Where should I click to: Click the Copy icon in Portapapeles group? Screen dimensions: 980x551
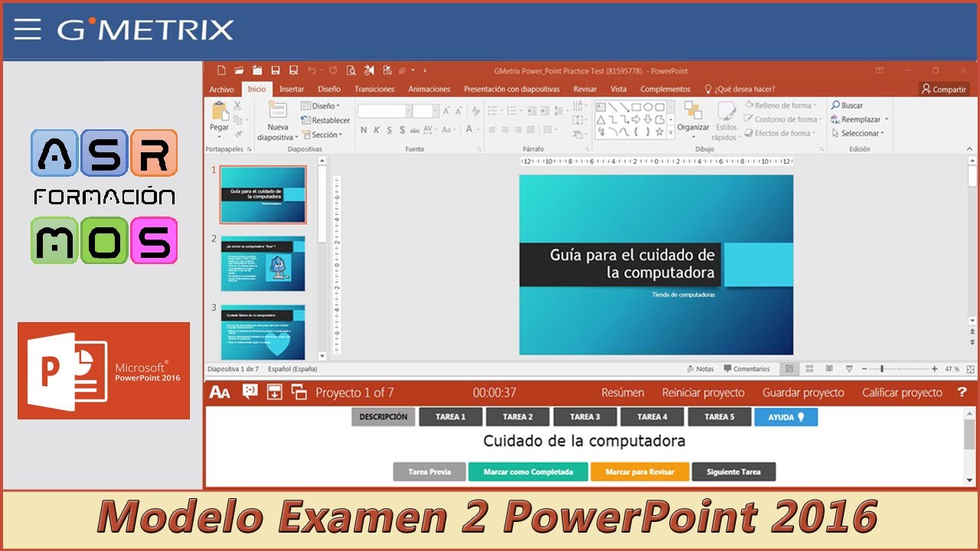[x=237, y=120]
